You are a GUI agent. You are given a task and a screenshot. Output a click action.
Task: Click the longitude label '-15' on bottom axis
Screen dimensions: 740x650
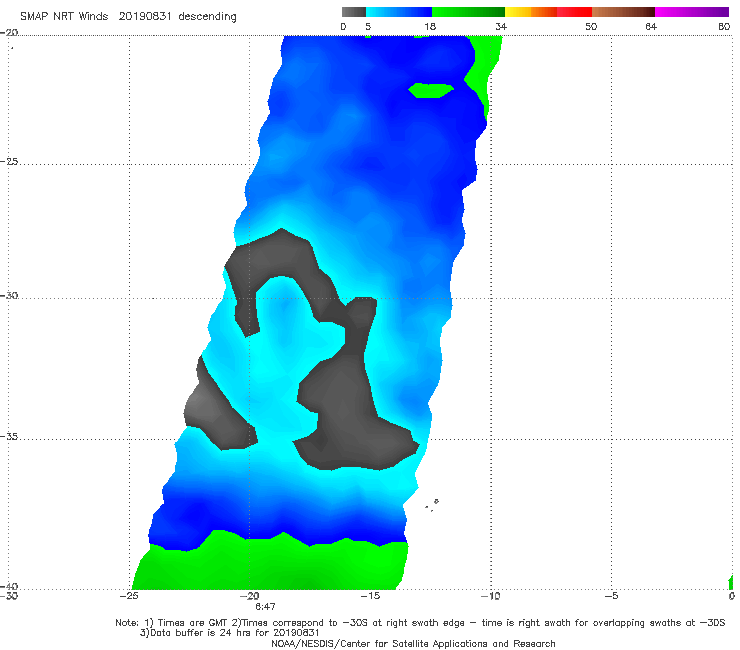point(370,596)
